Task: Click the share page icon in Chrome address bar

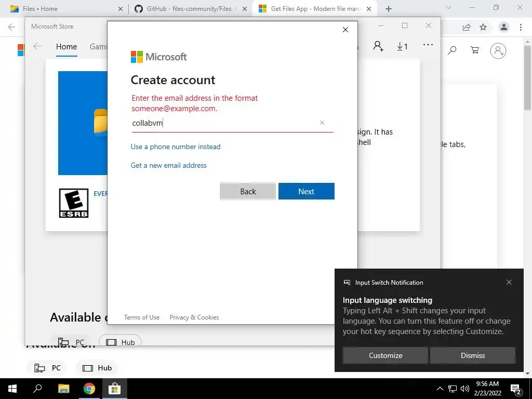Action: [x=467, y=27]
